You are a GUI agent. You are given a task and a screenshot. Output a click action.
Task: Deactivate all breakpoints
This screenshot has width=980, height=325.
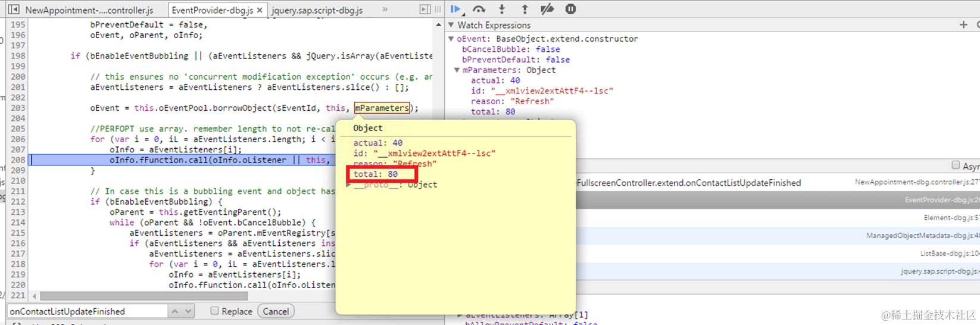pos(547,9)
